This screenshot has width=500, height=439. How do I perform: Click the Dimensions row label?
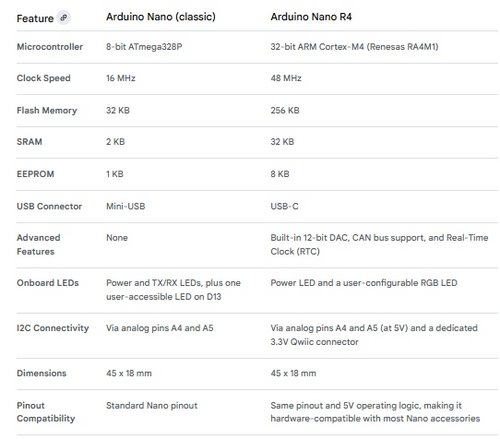41,373
